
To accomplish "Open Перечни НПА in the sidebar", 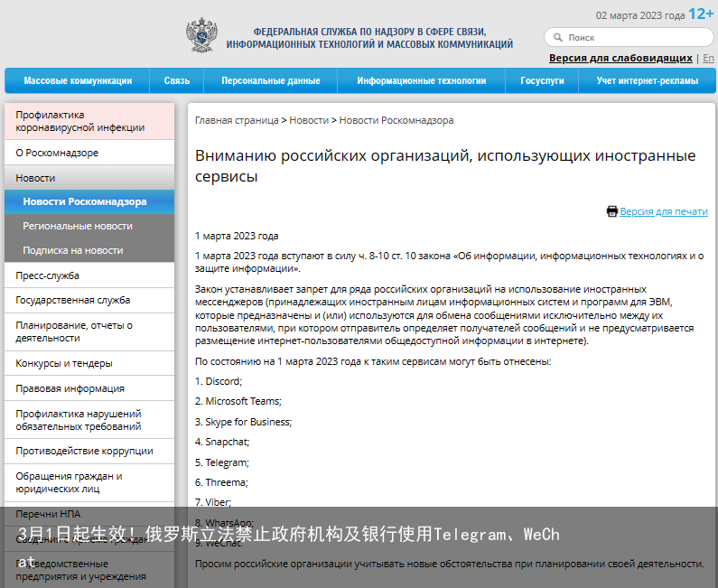I will click(89, 514).
